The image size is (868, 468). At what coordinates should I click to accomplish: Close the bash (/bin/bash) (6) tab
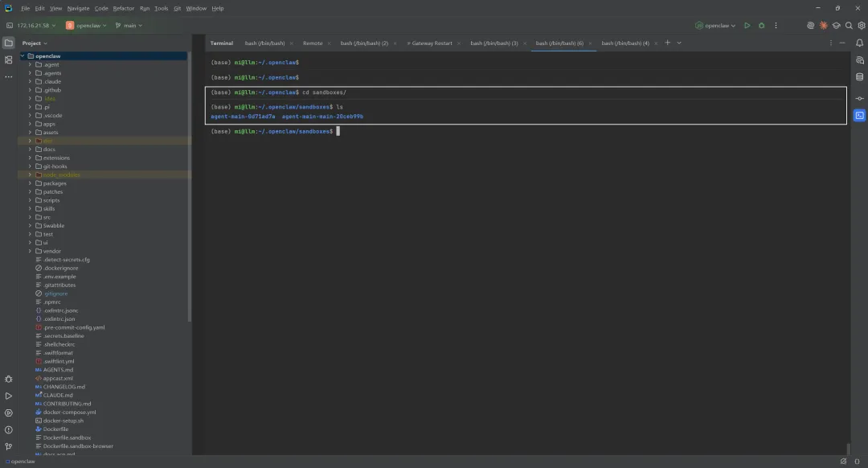coord(590,43)
